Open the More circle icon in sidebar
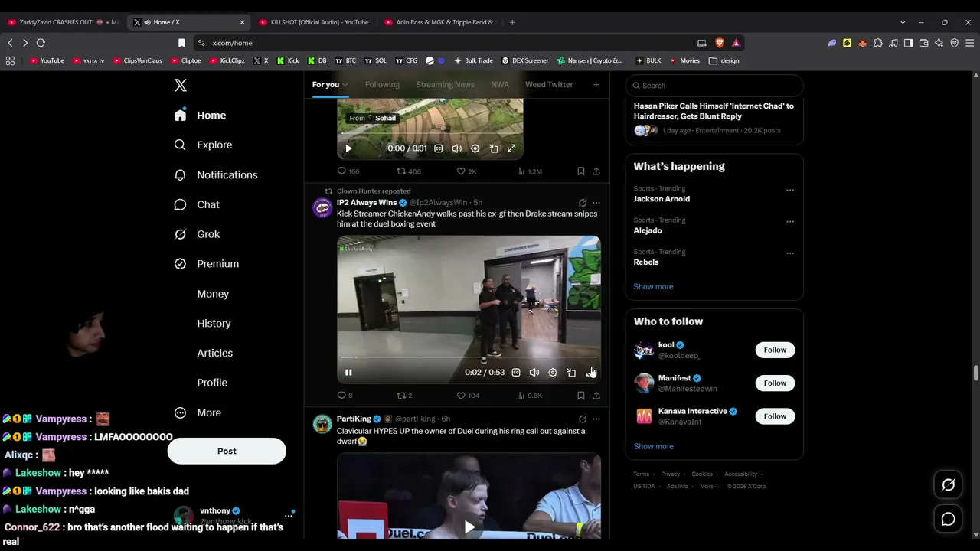This screenshot has height=551, width=980. click(180, 412)
